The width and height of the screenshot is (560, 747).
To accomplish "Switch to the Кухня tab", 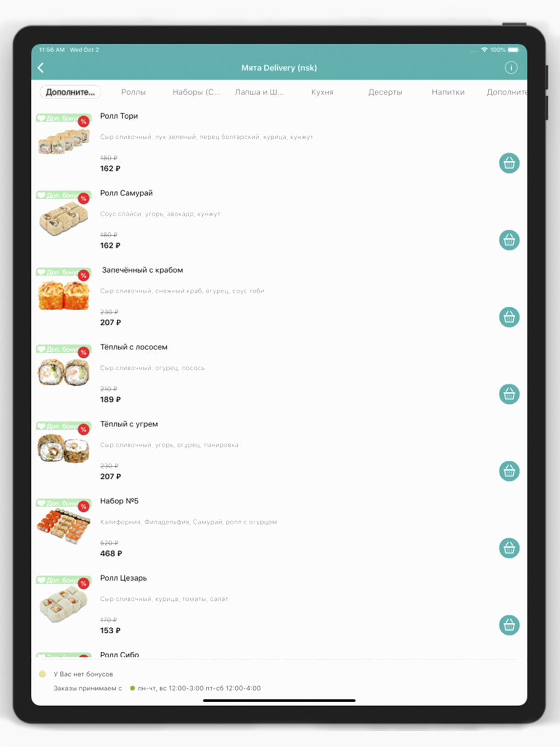I will (322, 92).
